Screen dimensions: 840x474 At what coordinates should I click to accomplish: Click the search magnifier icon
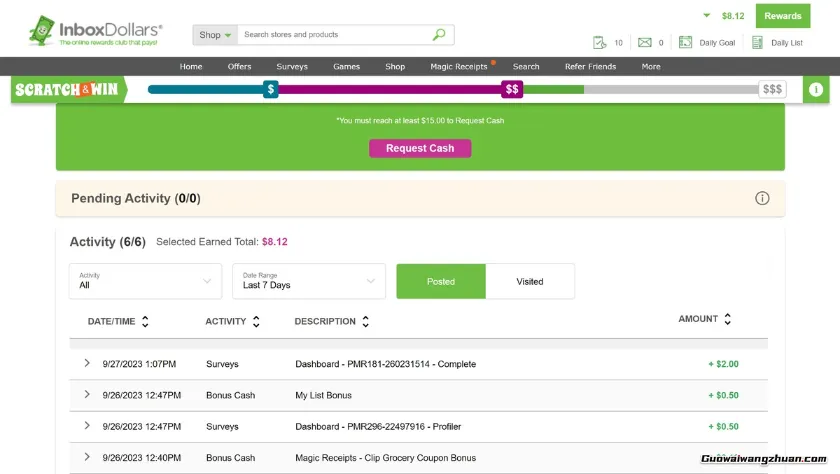439,35
